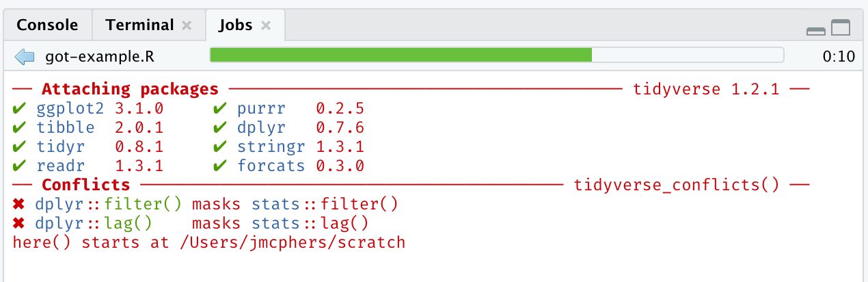Click the here() starts at output line
Image resolution: width=868 pixels, height=282 pixels.
click(209, 242)
